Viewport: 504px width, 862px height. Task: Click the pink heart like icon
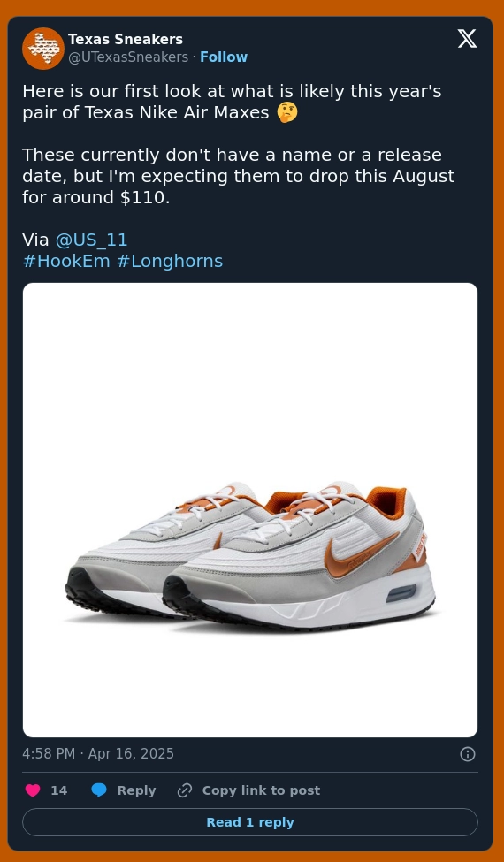tap(33, 790)
